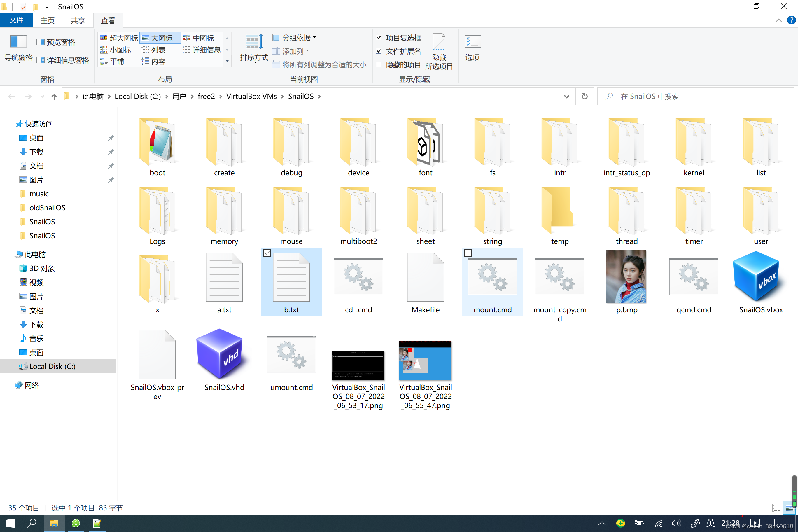Check the mount.cmd item checkbox
The image size is (798, 532).
pyautogui.click(x=468, y=253)
